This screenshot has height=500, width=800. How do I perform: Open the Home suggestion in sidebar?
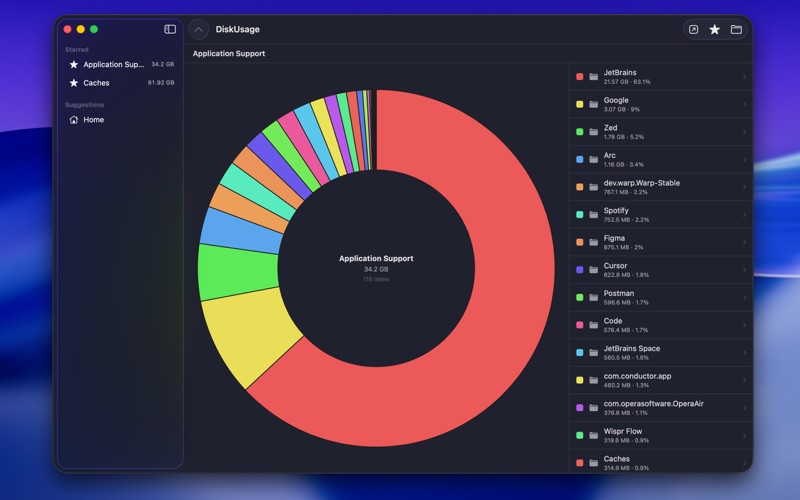coord(120,119)
